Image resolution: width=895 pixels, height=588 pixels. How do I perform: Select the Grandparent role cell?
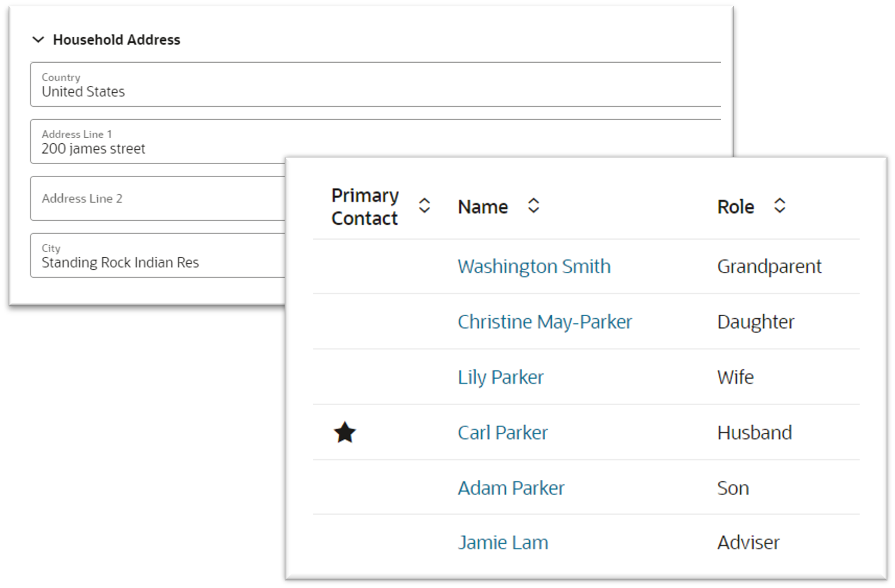769,267
